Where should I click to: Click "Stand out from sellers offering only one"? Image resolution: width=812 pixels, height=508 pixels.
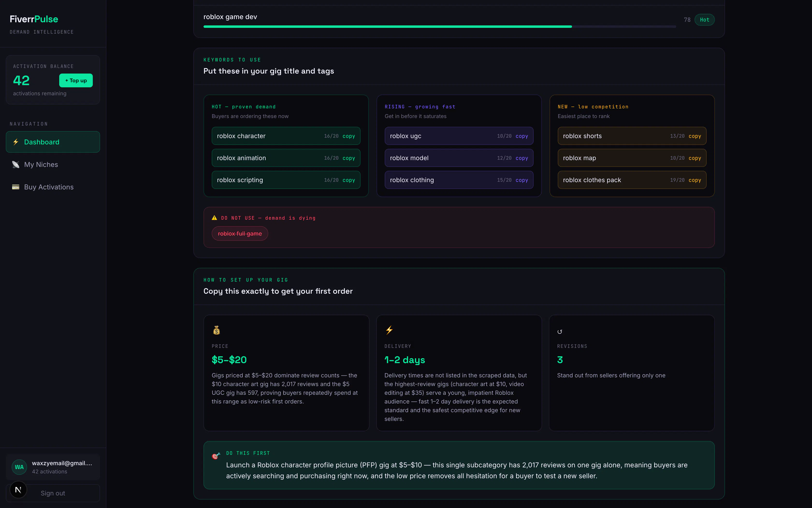[611, 375]
